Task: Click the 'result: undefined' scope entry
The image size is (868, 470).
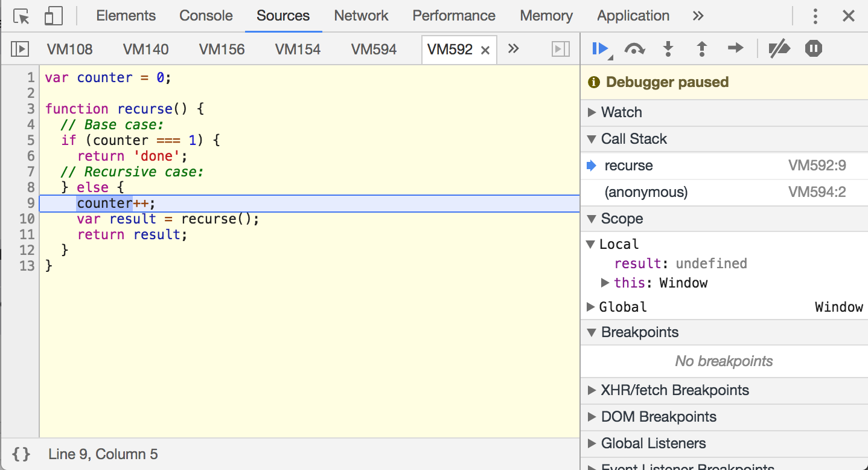Action: point(681,263)
